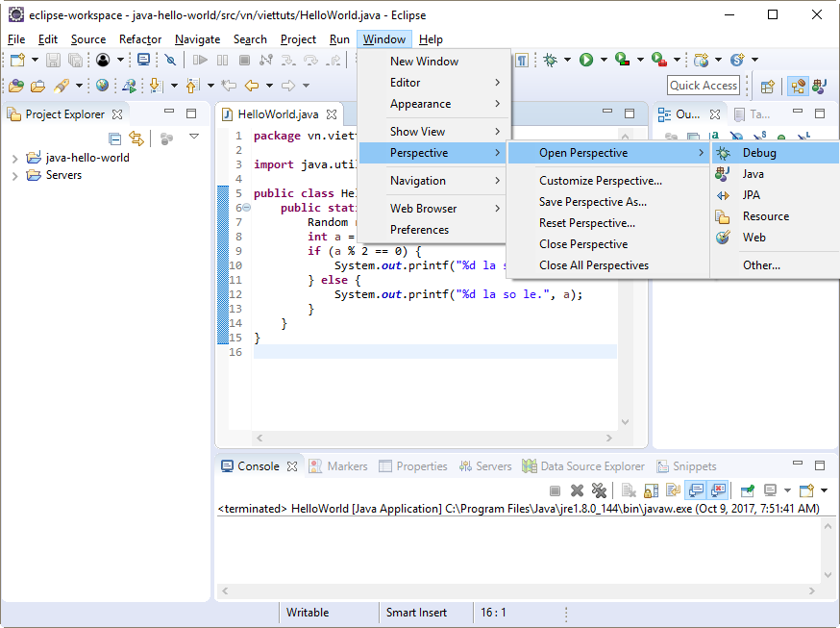Toggle Show Console on Standard Out change
840x628 pixels.
pos(696,490)
